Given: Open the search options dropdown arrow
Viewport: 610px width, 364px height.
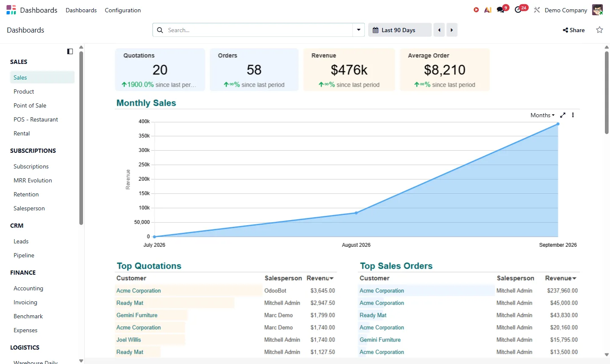Looking at the screenshot, I should tap(358, 30).
